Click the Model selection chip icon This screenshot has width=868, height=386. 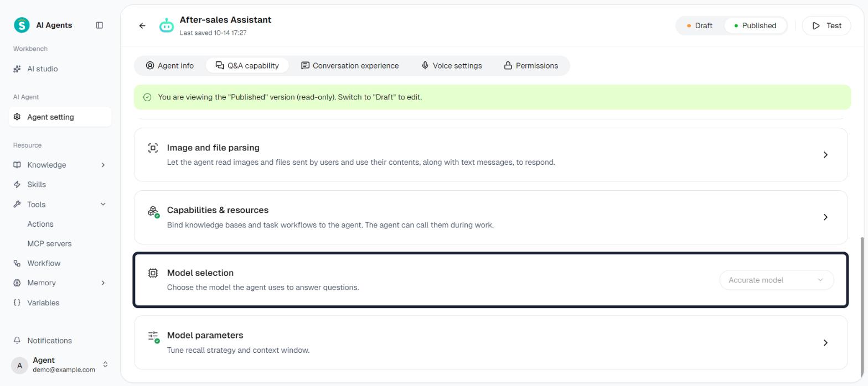(x=153, y=273)
